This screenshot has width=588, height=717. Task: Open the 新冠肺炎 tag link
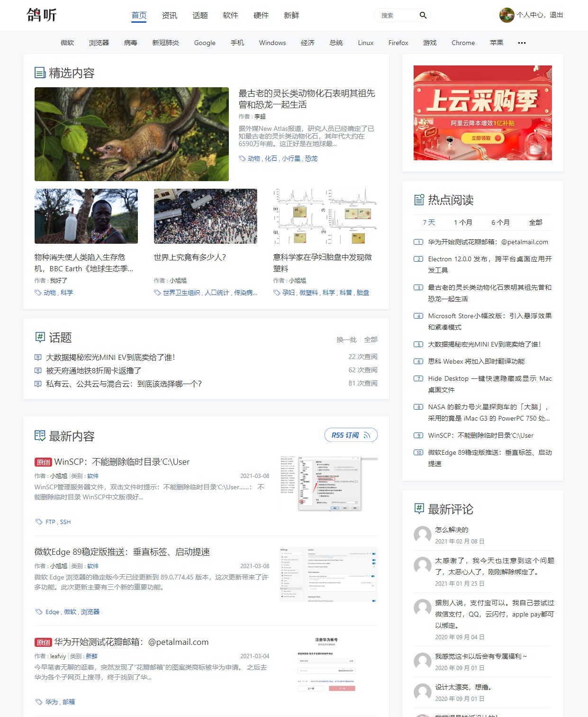pyautogui.click(x=166, y=43)
